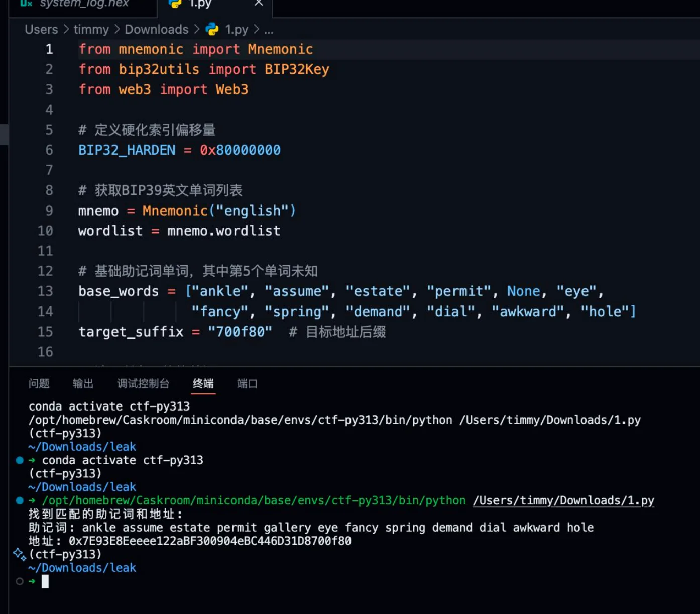This screenshot has height=614, width=700.
Task: Expand the Downloads breadcrumb segment
Action: click(156, 30)
